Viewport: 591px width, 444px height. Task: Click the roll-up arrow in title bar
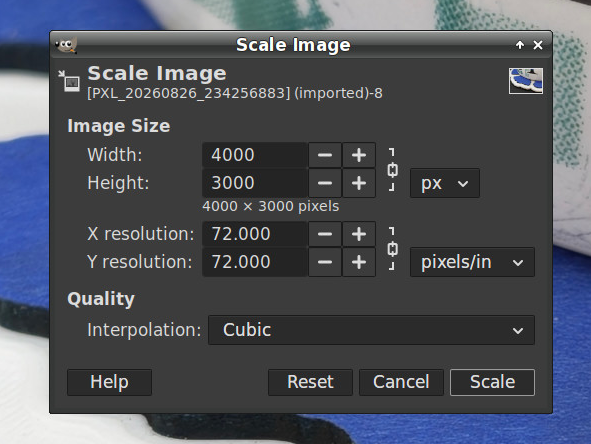pos(520,45)
